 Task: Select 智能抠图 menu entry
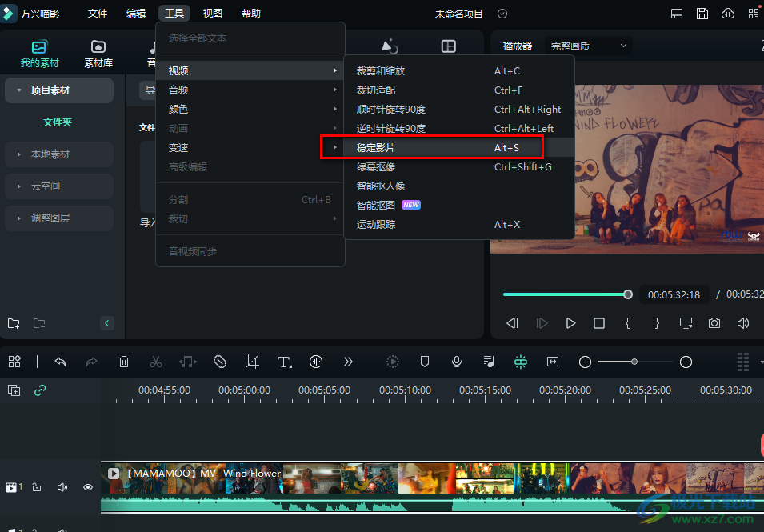(459, 205)
